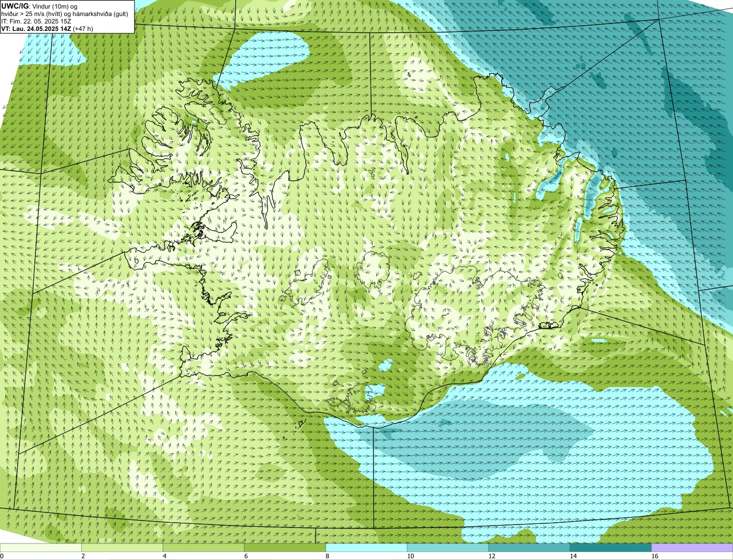Click the legend scale label '12'

pyautogui.click(x=492, y=556)
